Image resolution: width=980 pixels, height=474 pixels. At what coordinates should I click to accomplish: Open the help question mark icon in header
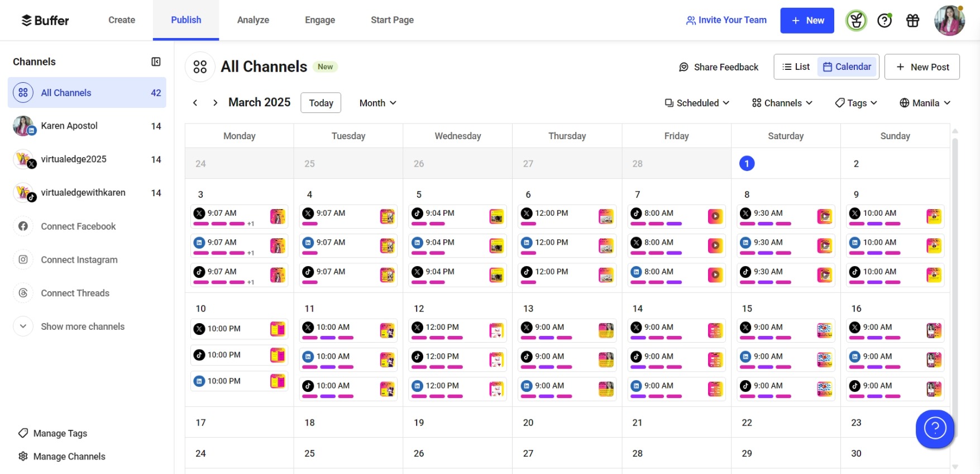884,21
